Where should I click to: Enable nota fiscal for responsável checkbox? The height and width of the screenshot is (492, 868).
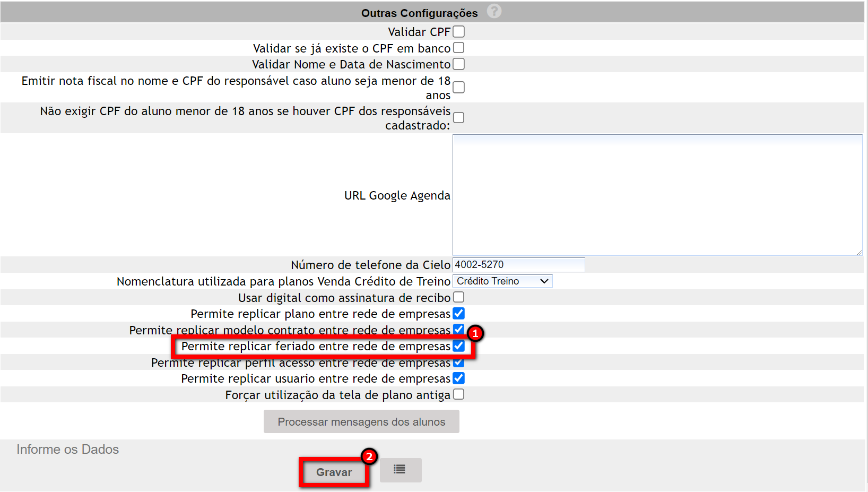(459, 88)
